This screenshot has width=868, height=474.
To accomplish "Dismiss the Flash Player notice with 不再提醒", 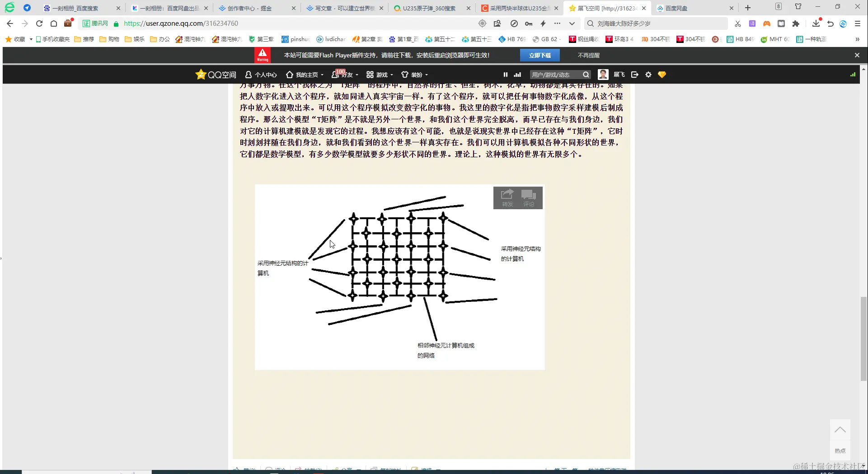I will tap(588, 55).
